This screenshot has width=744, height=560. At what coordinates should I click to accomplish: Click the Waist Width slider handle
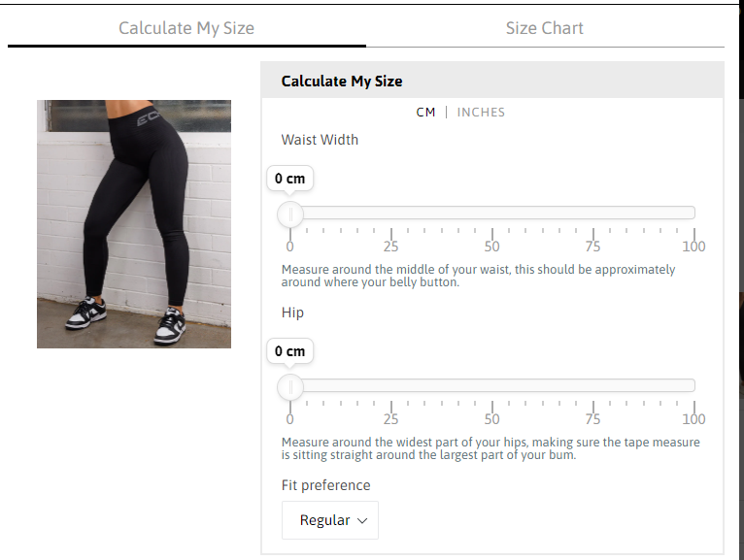(289, 214)
